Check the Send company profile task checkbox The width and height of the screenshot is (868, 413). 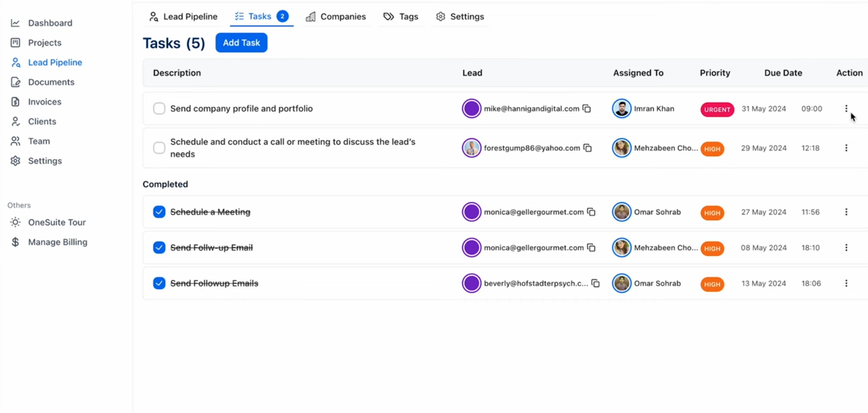(x=159, y=109)
